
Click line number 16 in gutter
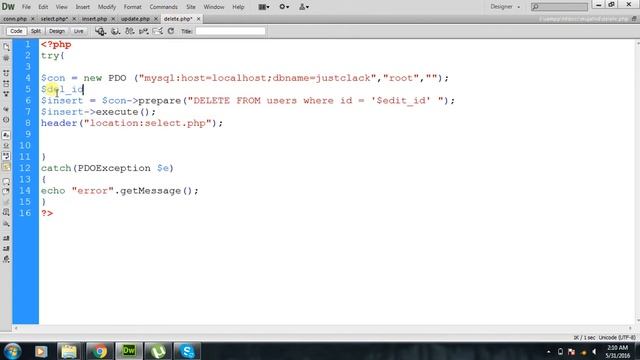coord(25,213)
